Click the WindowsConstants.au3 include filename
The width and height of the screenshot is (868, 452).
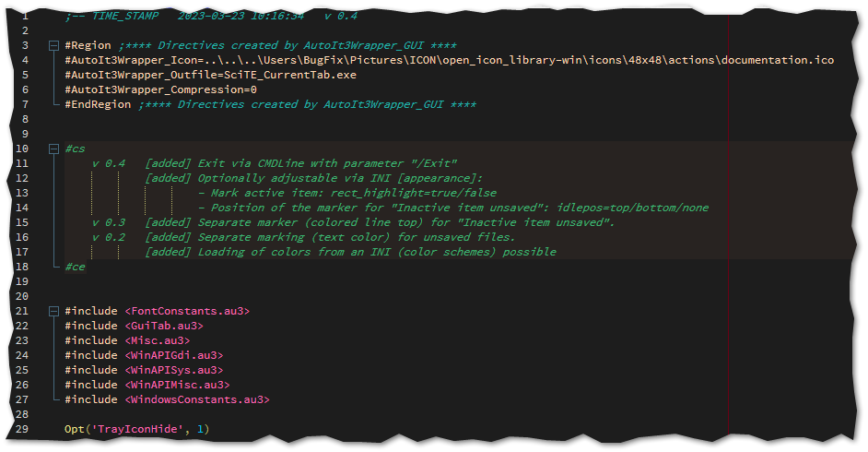point(196,399)
